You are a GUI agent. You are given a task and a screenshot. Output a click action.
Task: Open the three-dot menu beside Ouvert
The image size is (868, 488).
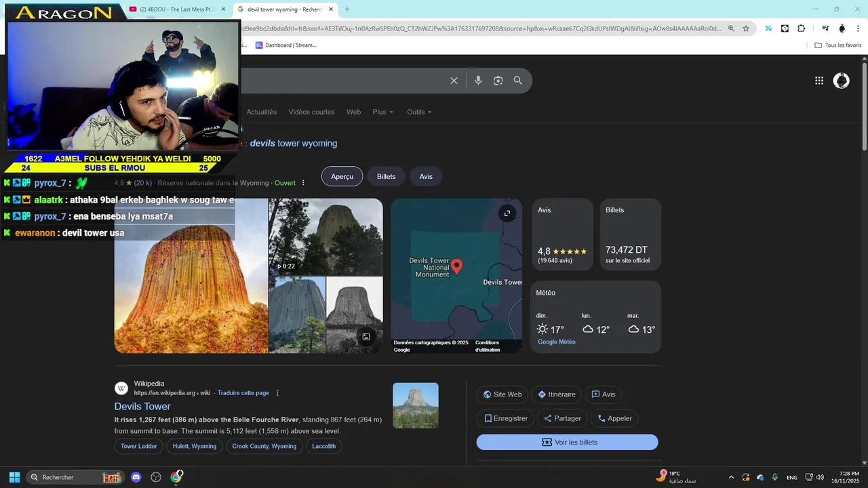click(x=303, y=183)
